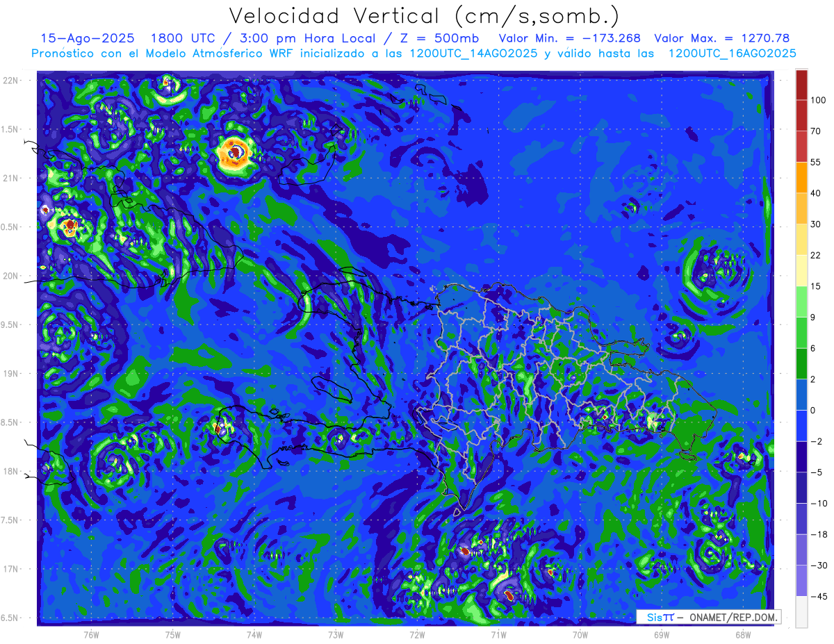Pick the navy swatch between -2 and -5
Image resolution: width=834 pixels, height=644 pixels.
(801, 456)
